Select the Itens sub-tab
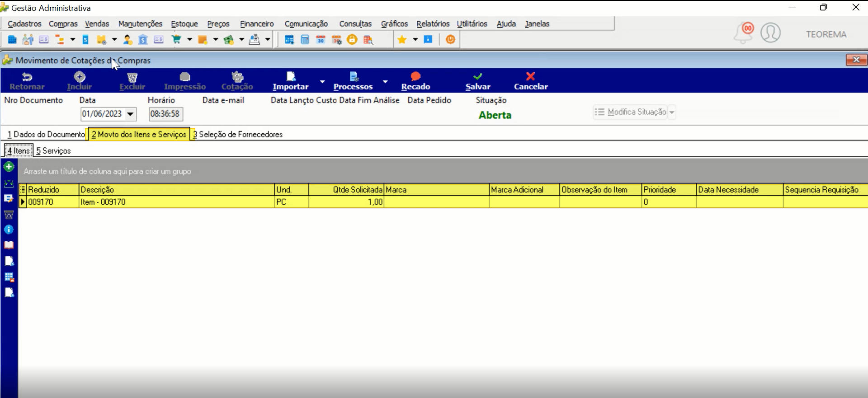The height and width of the screenshot is (398, 868). click(19, 151)
